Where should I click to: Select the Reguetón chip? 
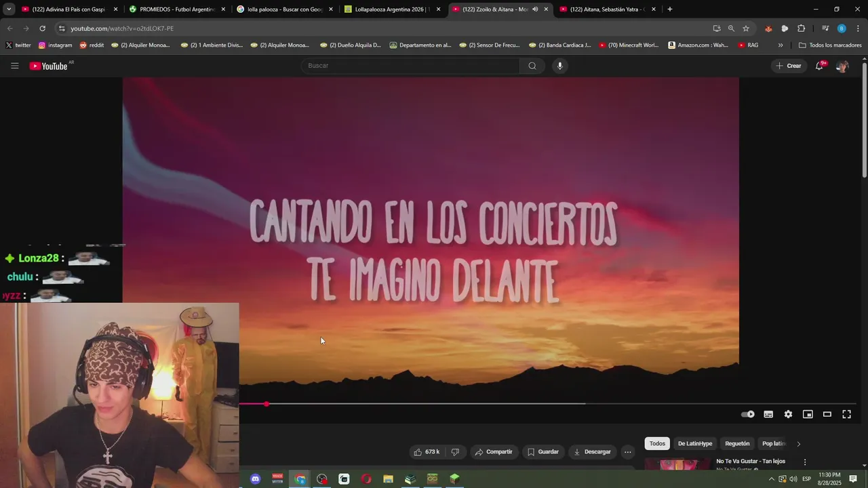[737, 443]
